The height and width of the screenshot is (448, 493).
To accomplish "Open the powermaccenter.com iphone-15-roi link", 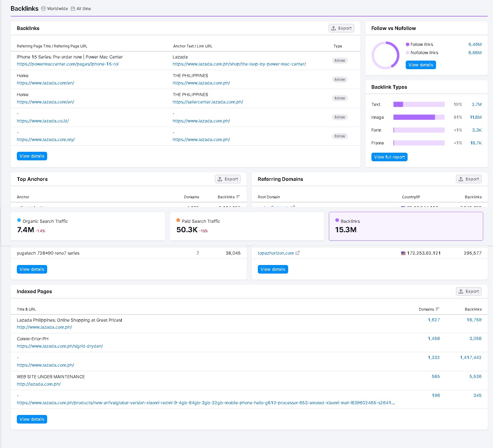I will tap(68, 64).
